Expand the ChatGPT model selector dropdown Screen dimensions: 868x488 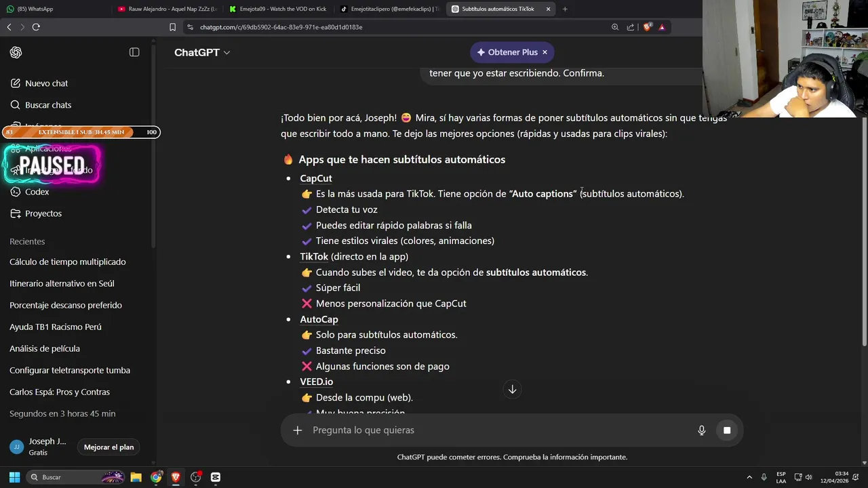[x=202, y=52]
